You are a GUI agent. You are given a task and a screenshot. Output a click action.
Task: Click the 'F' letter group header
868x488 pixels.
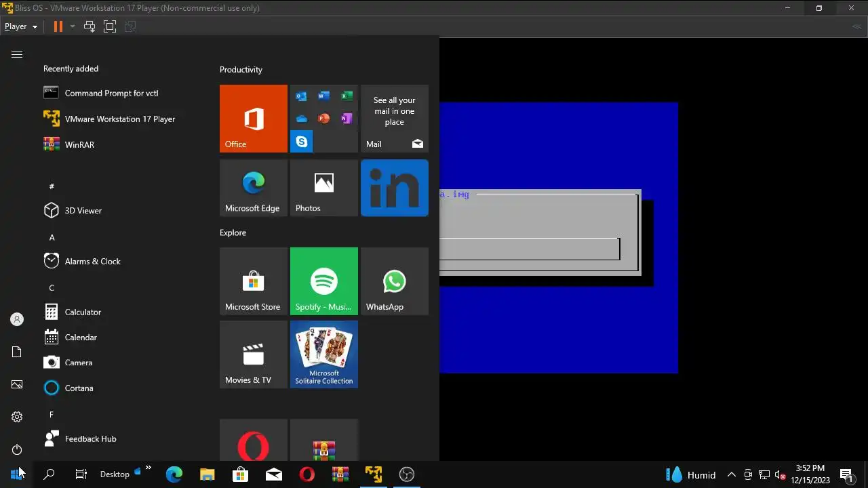point(52,414)
